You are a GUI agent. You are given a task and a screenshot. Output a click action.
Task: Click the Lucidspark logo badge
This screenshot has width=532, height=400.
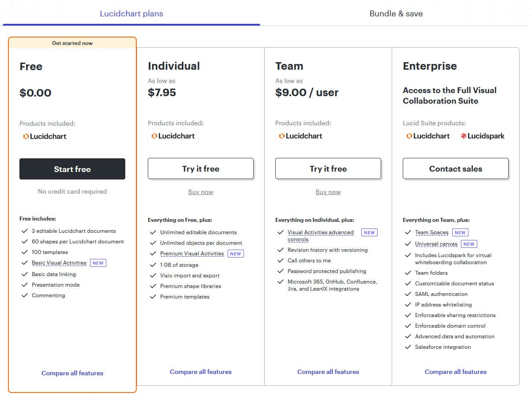point(483,136)
